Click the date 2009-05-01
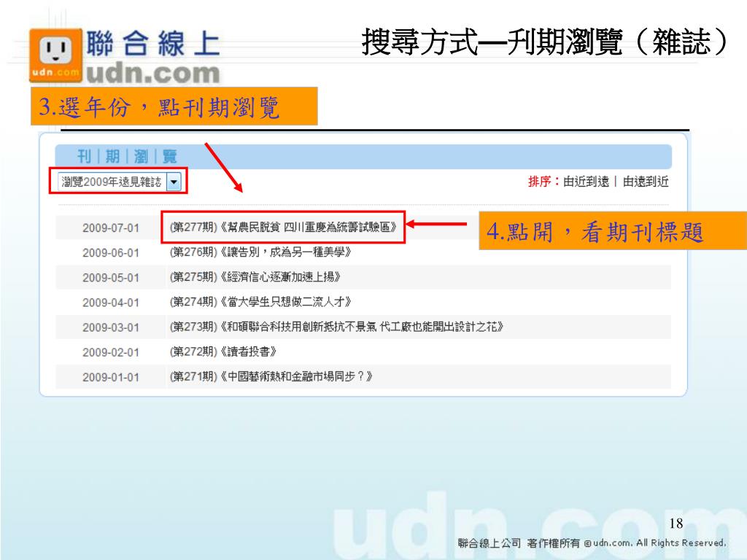 pos(111,278)
